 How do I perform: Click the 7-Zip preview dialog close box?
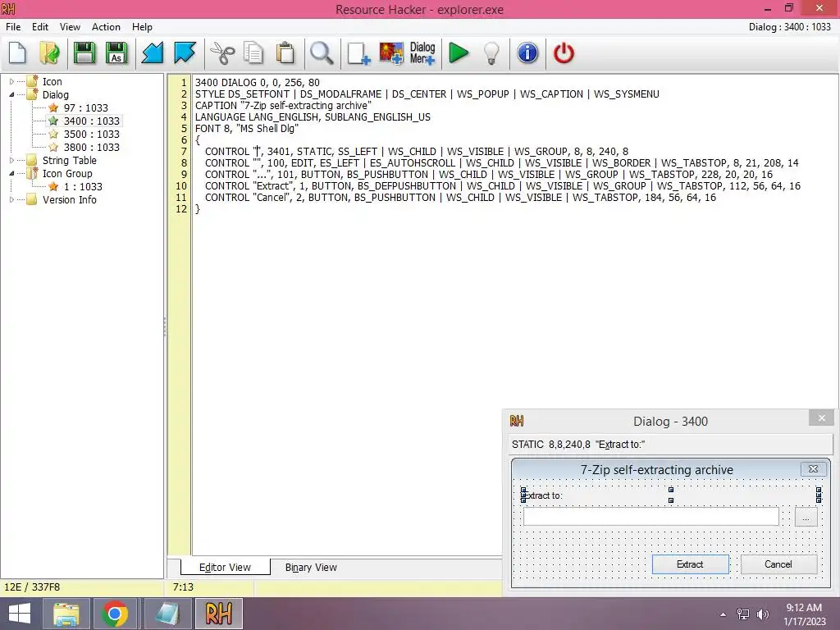(x=813, y=468)
